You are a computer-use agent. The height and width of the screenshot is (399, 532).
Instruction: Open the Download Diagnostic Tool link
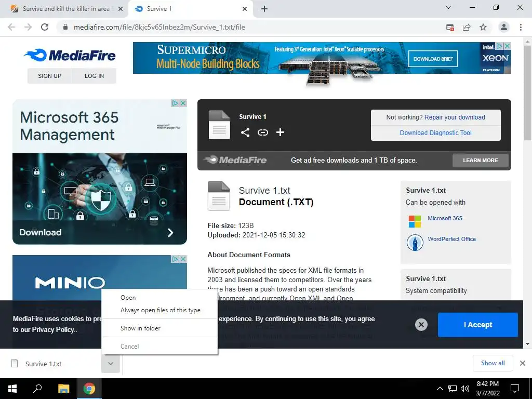tap(436, 132)
